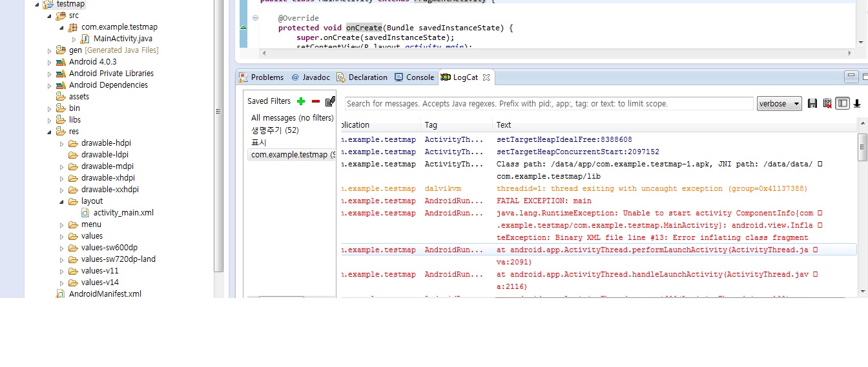Click the libs folder icon
Viewport: 868px width, 367px height.
[x=61, y=120]
